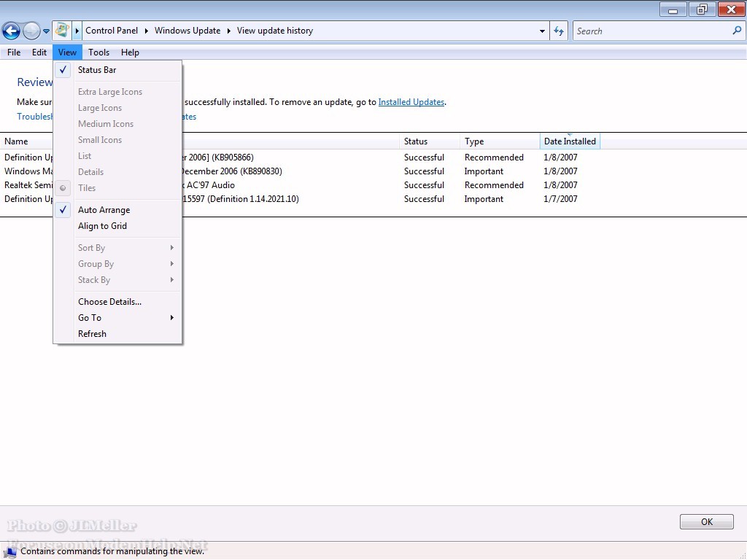Click the search magnifier icon
Image resolution: width=747 pixels, height=560 pixels.
pyautogui.click(x=736, y=31)
